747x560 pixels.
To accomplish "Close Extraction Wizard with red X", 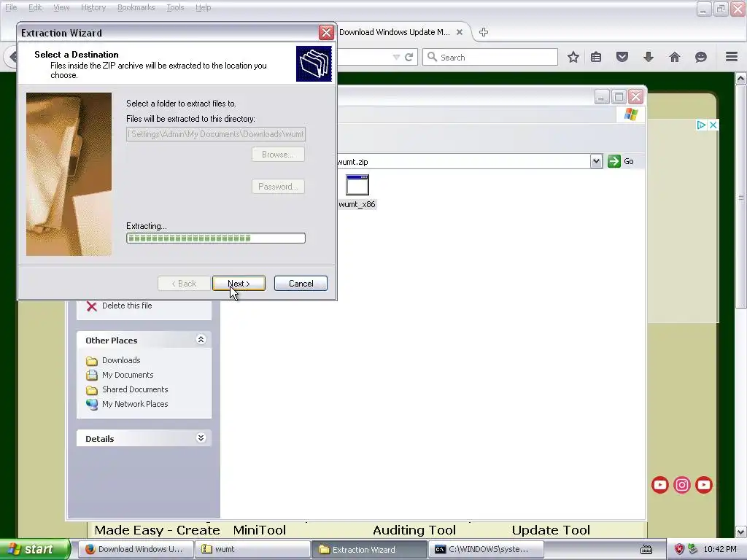I will 326,32.
